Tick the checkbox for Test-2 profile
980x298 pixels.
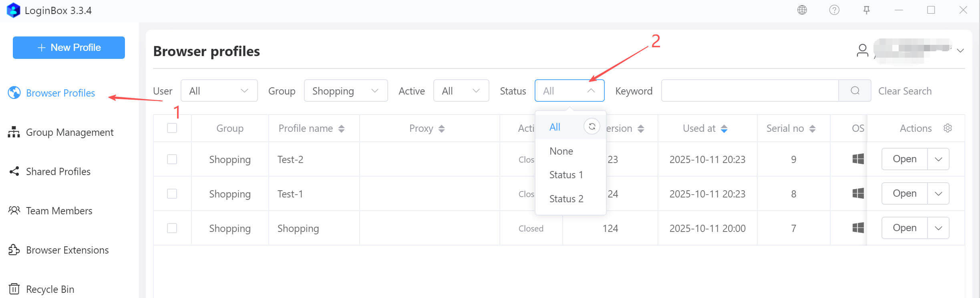click(x=172, y=159)
